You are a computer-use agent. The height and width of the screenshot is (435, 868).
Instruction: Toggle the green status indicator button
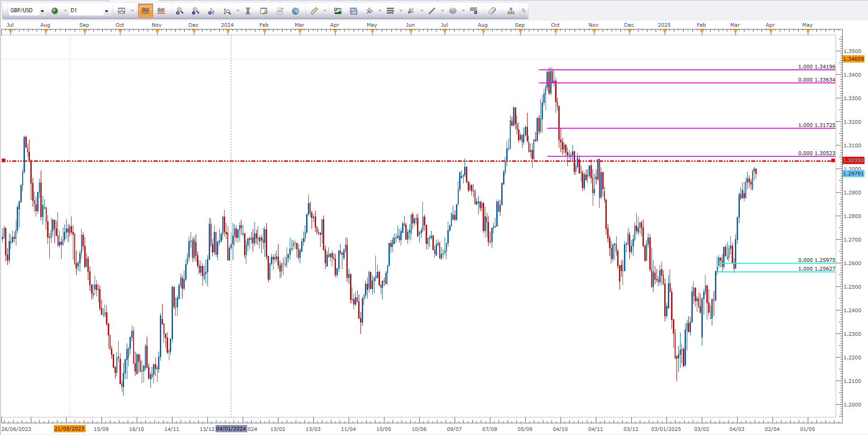[55, 11]
